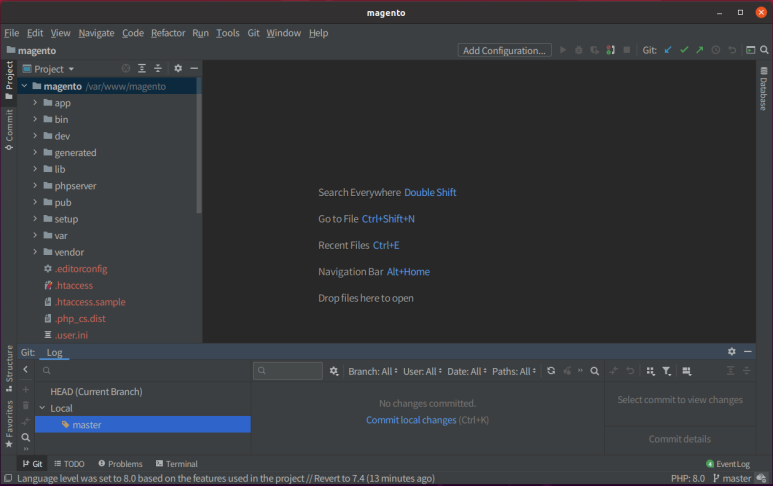773x486 pixels.
Task: Click the Git Update Project arrow icon
Action: [668, 50]
